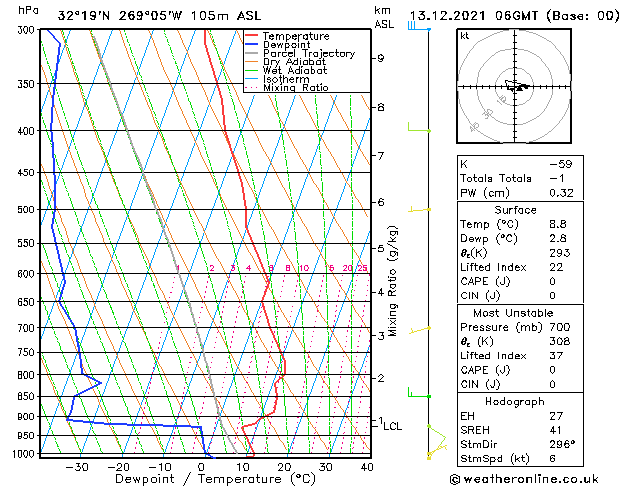Click the 750 hPa pressure label
This screenshot has width=629, height=486.
pyautogui.click(x=28, y=352)
